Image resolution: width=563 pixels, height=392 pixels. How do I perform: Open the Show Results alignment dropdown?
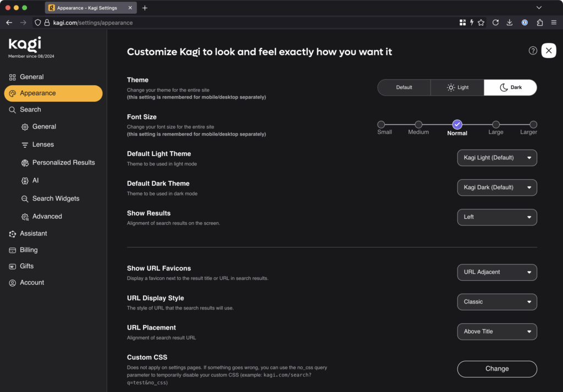point(497,217)
